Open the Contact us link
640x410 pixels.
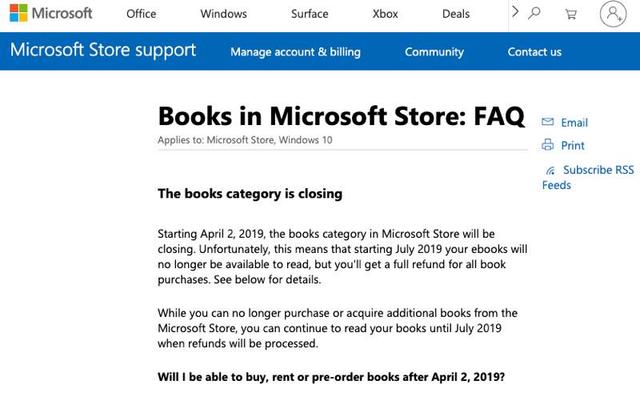pos(534,52)
